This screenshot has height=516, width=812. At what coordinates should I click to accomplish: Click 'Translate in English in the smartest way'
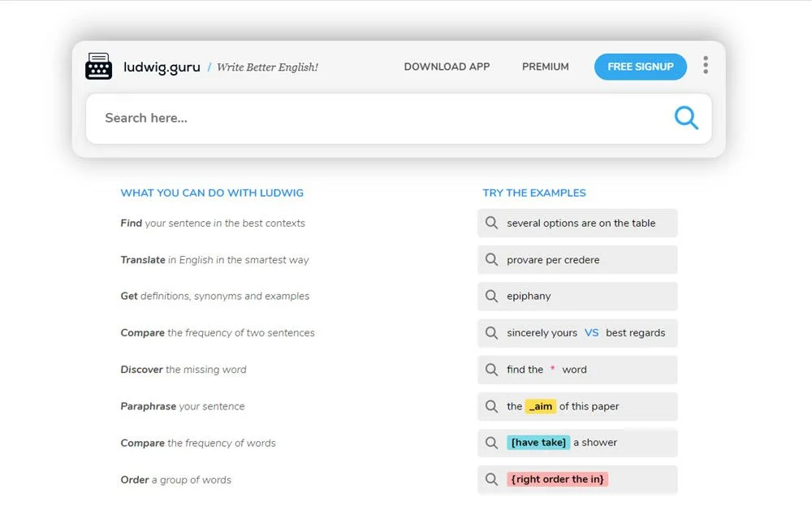(x=214, y=259)
